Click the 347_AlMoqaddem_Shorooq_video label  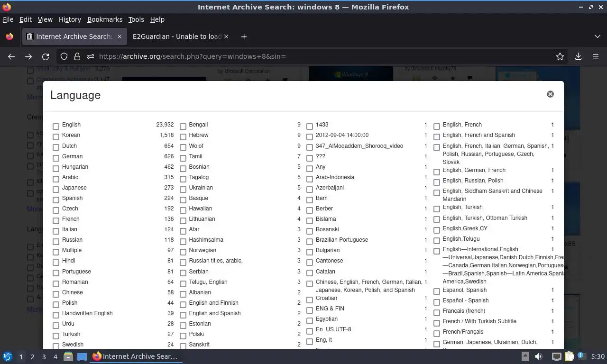click(359, 146)
